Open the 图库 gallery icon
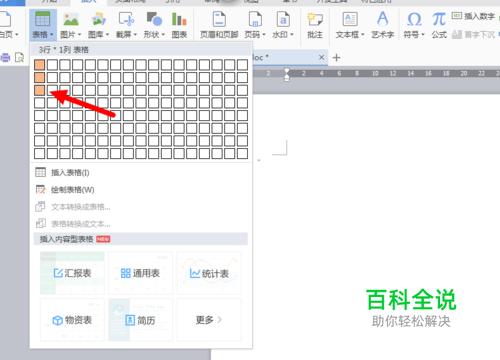Viewport: 500px width, 360px height. [x=99, y=19]
